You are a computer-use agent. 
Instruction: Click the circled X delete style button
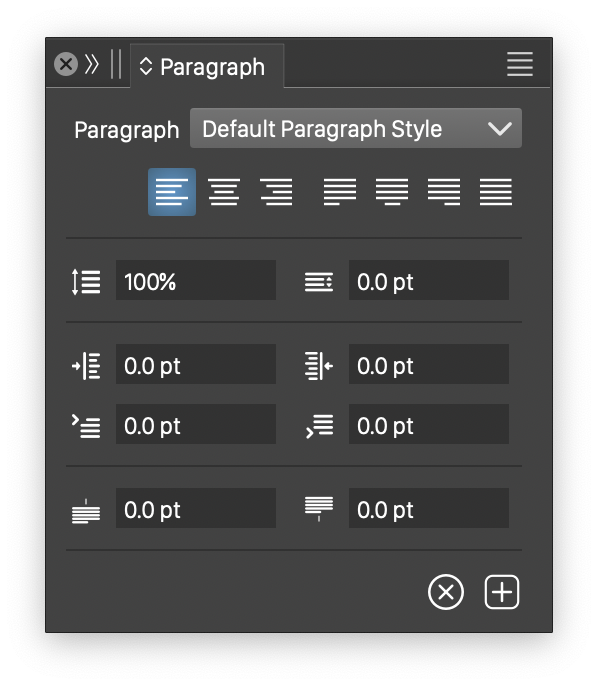coord(446,592)
